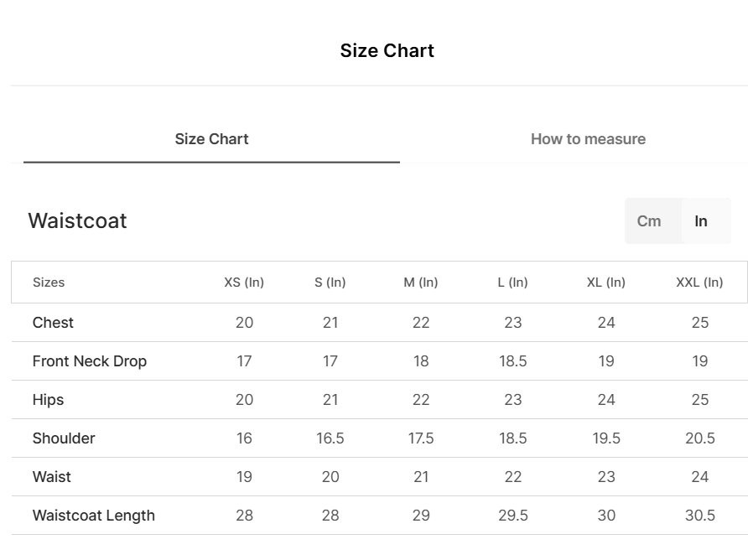
Task: Click the Shoulder row label
Action: pos(64,438)
